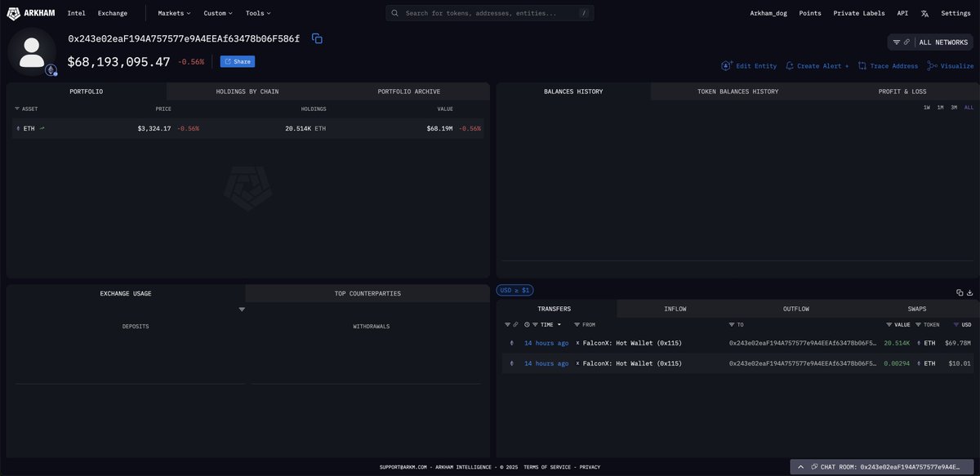The image size is (980, 476).
Task: Select the 1W time range
Action: [x=927, y=108]
